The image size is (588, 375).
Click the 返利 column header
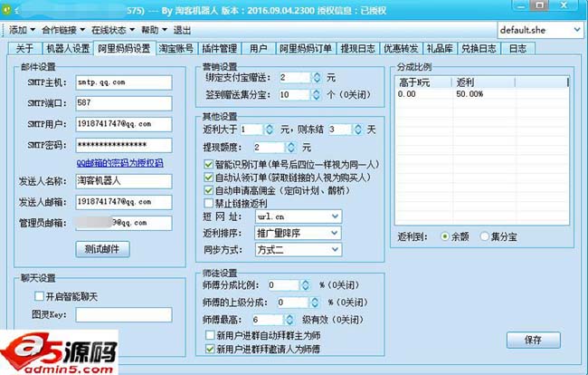tap(483, 82)
